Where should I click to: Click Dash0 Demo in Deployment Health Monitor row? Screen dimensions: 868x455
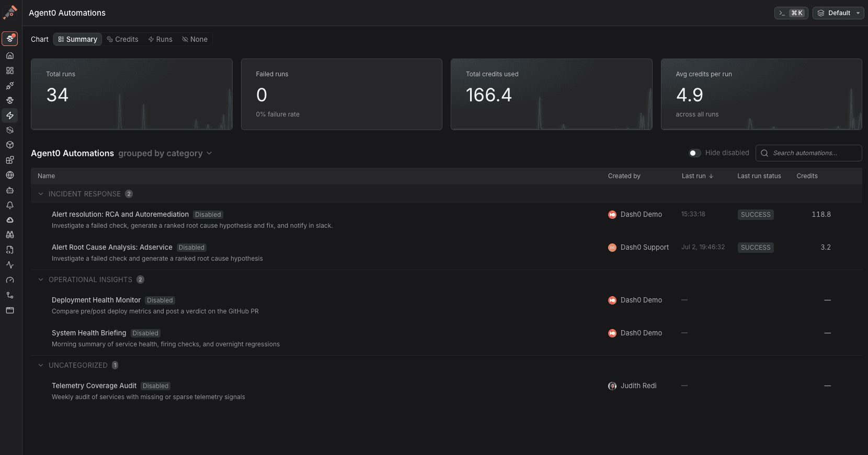pyautogui.click(x=641, y=300)
